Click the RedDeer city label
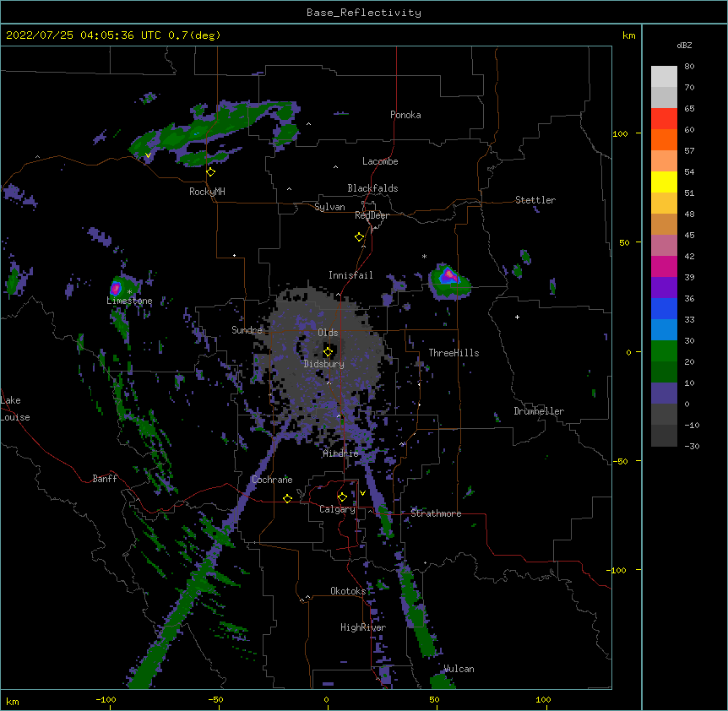Image resolution: width=728 pixels, height=711 pixels. 372,215
